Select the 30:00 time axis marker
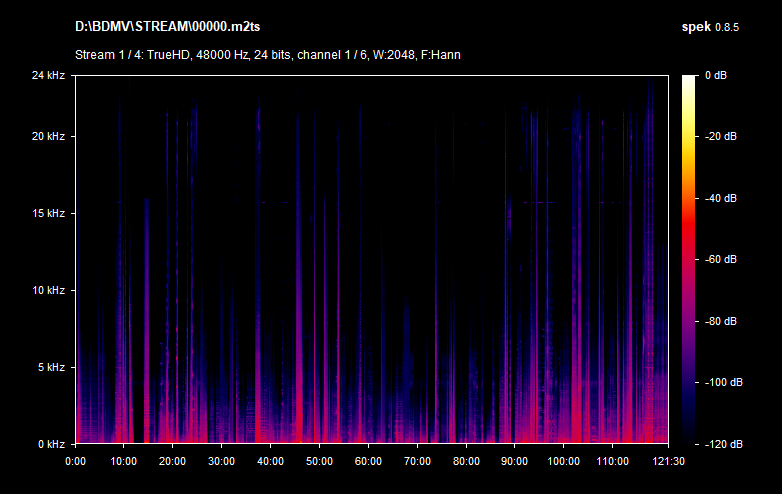This screenshot has height=494, width=782. tap(221, 461)
